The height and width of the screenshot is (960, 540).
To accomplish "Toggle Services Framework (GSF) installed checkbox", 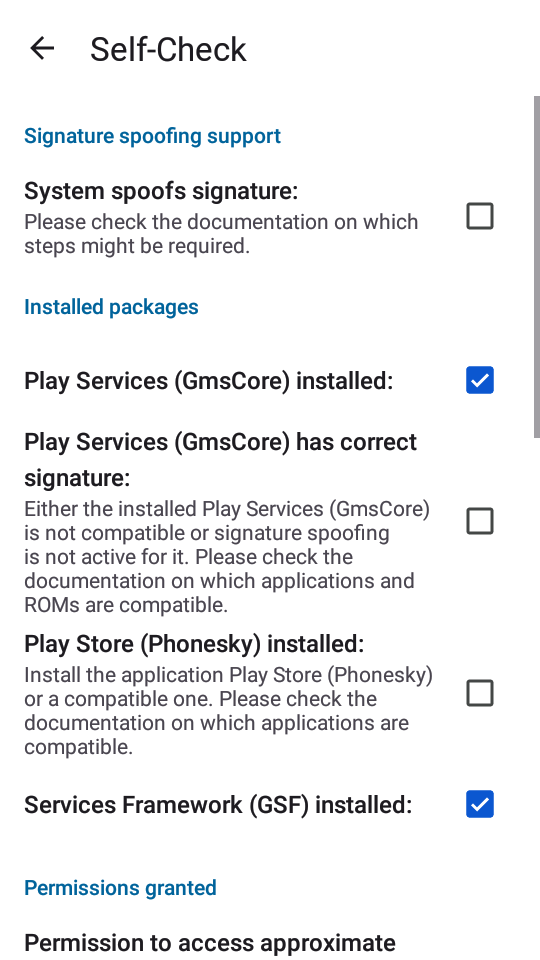I will point(479,804).
